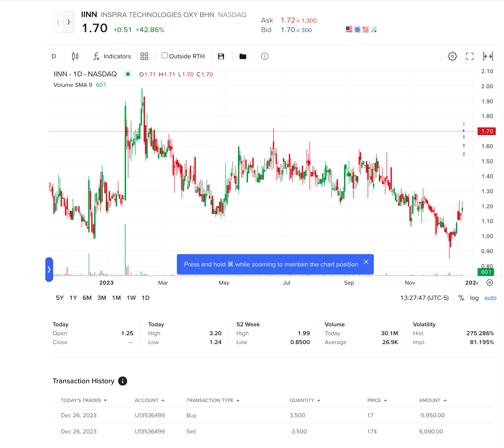Image resolution: width=504 pixels, height=448 pixels.
Task: Open the candlestick chart type selector
Action: 75,56
